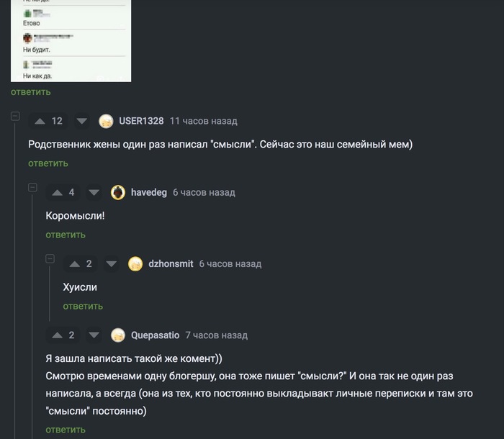The height and width of the screenshot is (439, 504).
Task: Open havedeg's user profile link
Action: pyautogui.click(x=148, y=192)
